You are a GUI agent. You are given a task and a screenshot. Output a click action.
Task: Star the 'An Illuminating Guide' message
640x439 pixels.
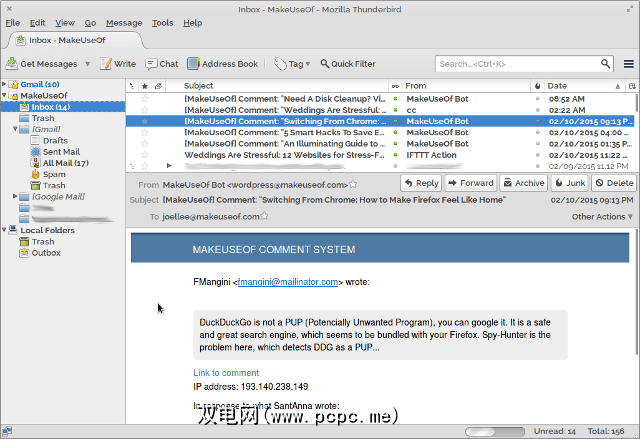144,144
